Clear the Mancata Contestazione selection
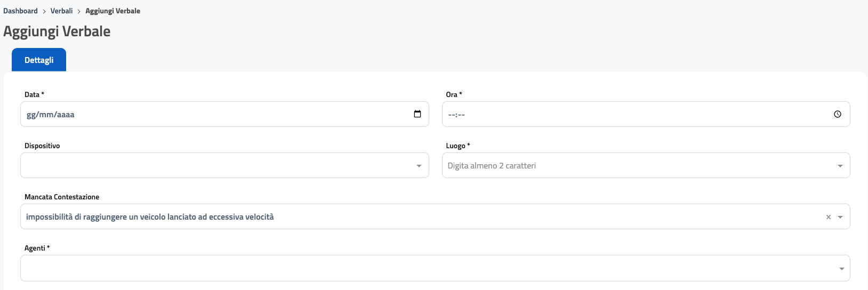The image size is (868, 290). tap(828, 217)
